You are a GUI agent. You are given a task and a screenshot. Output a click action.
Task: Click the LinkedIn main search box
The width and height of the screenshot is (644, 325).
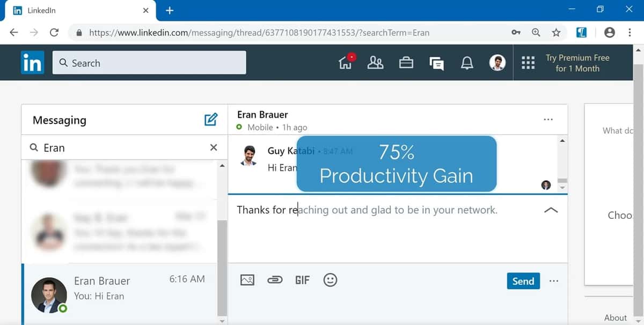[x=149, y=63]
